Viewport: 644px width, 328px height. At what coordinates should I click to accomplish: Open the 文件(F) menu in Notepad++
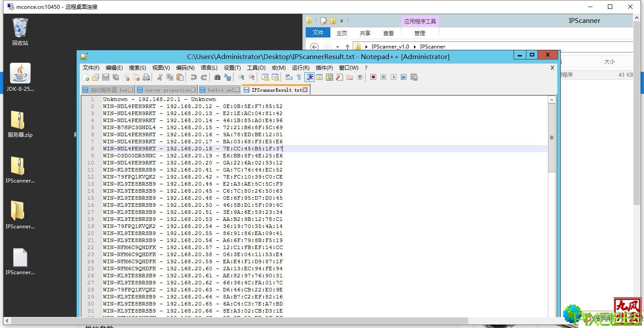pyautogui.click(x=91, y=67)
